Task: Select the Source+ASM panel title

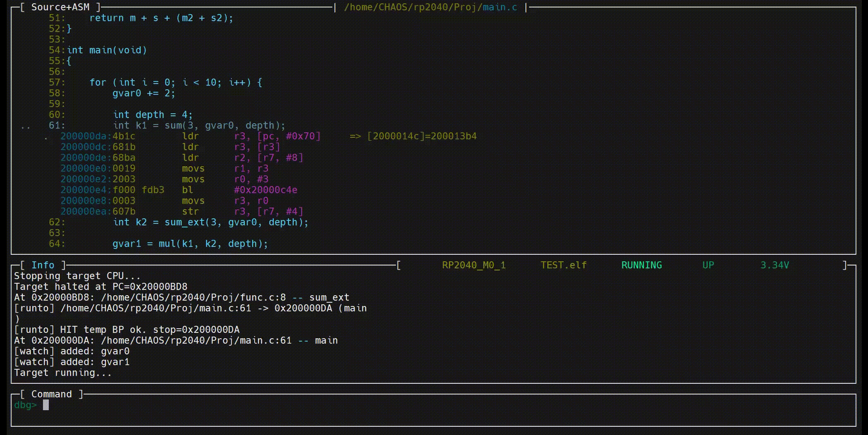Action: tap(60, 7)
